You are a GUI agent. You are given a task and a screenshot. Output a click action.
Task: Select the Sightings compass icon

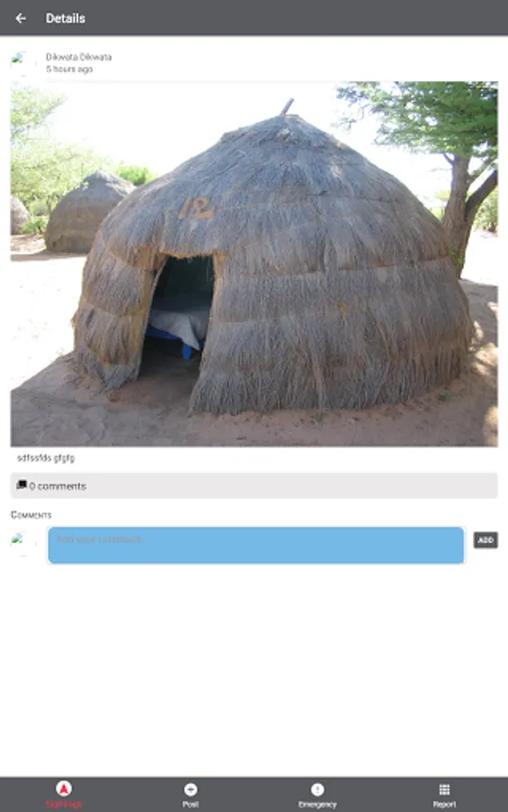64,789
